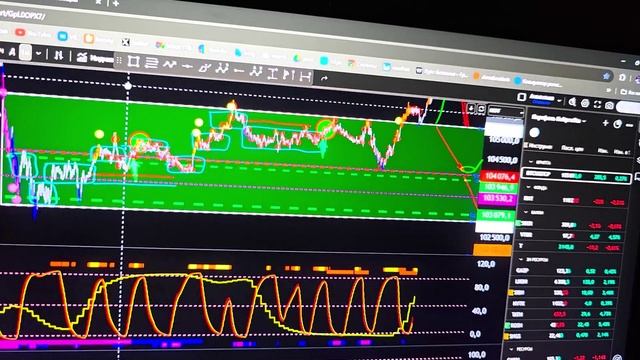Click the green 103 079,1 price label

(495, 215)
